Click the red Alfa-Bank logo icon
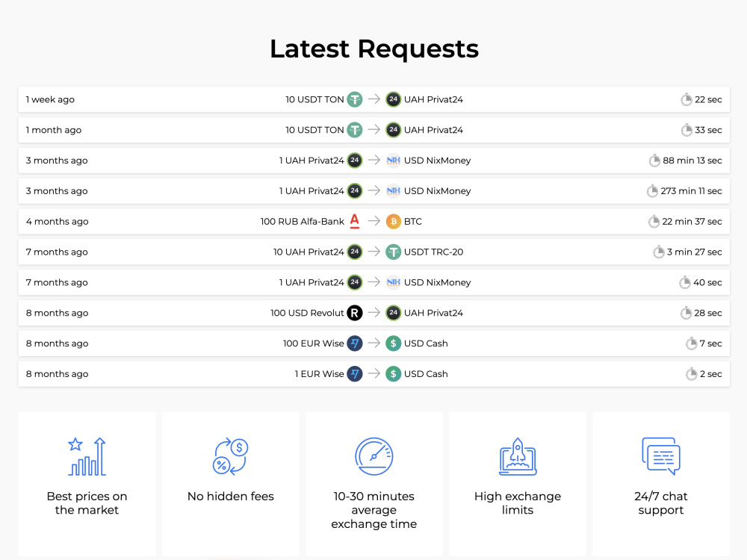This screenshot has width=747, height=560. [x=354, y=222]
